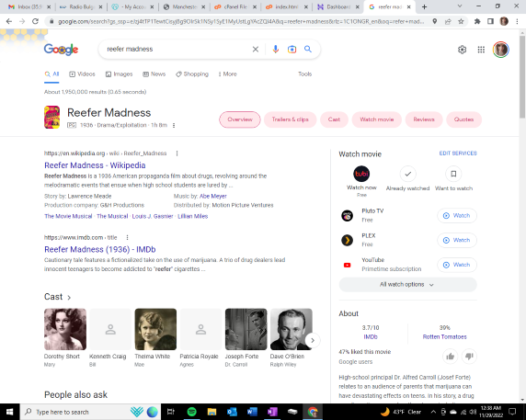Open Windows Start menu
The image size is (526, 420).
click(9, 412)
